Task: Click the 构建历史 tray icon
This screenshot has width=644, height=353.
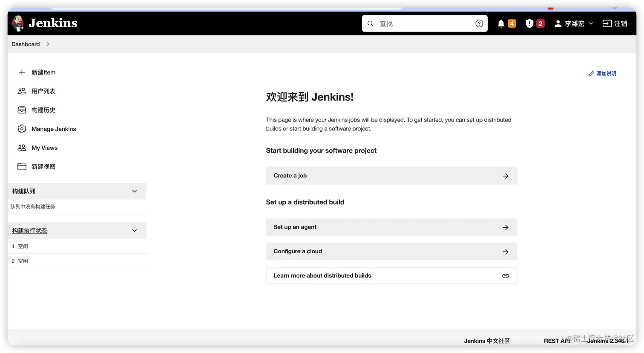Action: tap(22, 110)
